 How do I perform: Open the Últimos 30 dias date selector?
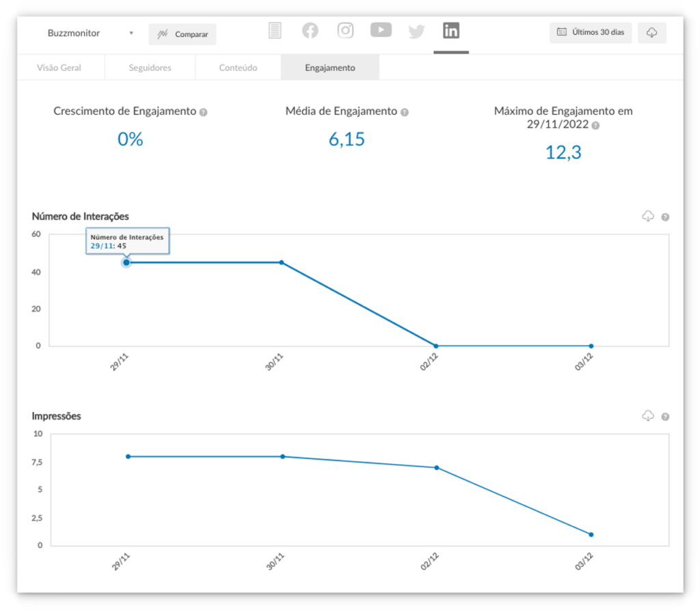click(591, 33)
